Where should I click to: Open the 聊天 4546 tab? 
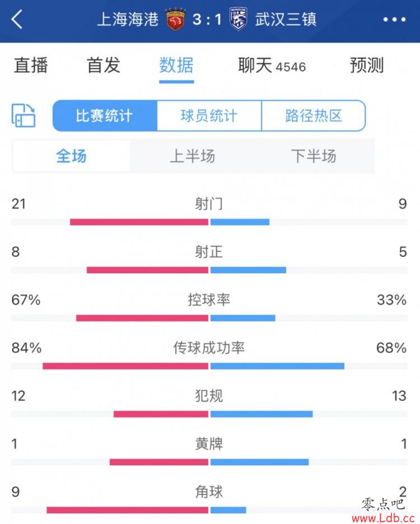point(272,65)
